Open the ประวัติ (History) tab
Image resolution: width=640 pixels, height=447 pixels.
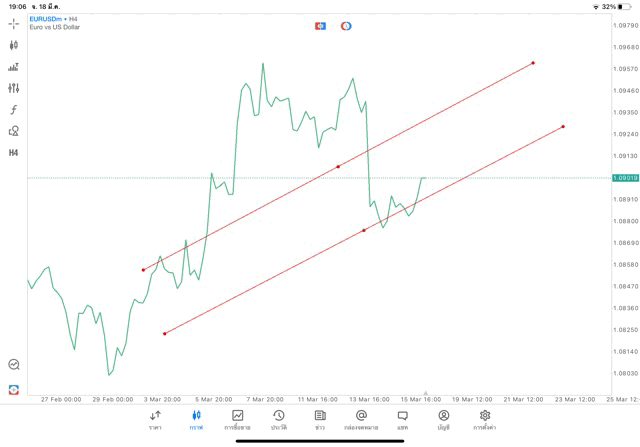(x=279, y=420)
